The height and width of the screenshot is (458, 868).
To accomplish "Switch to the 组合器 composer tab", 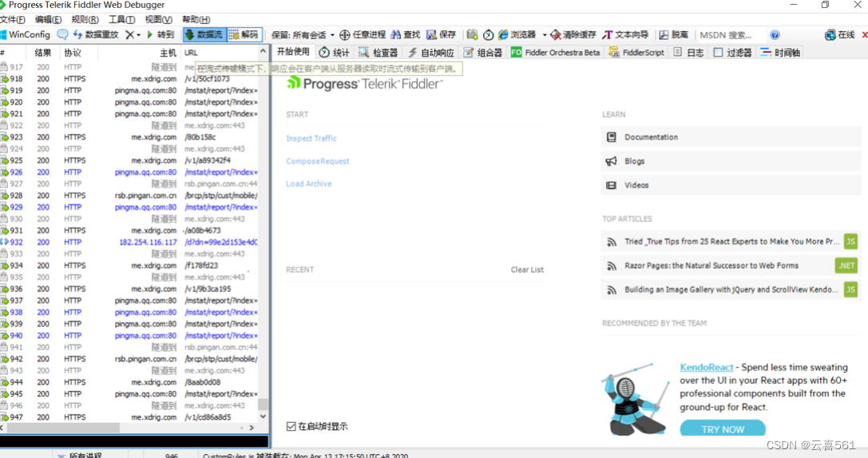I will coord(483,53).
